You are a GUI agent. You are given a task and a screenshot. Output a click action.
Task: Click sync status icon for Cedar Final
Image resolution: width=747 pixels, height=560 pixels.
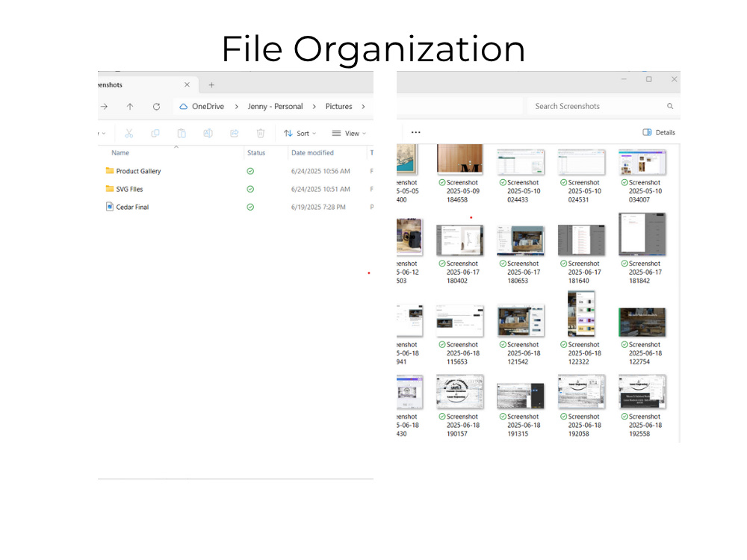click(250, 207)
